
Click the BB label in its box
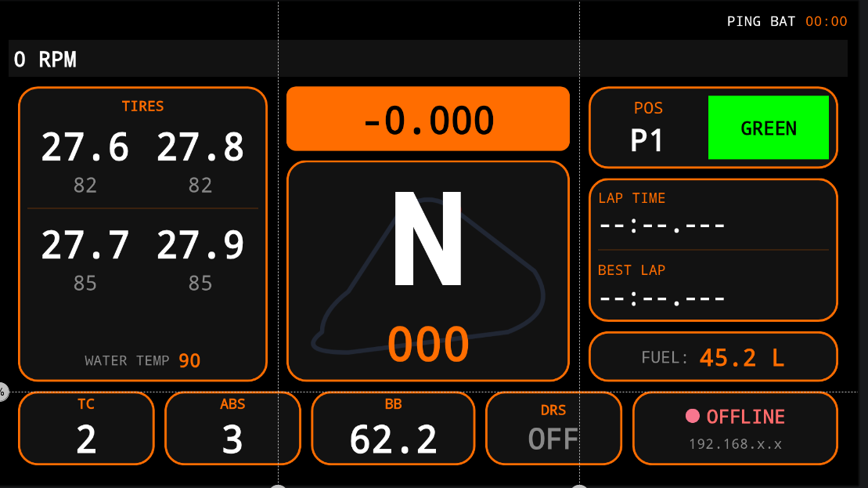393,404
